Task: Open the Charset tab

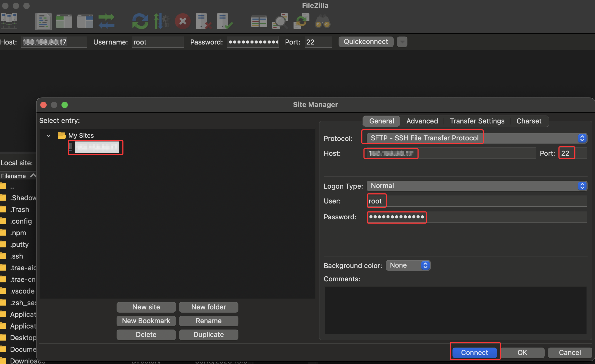Action: 529,121
